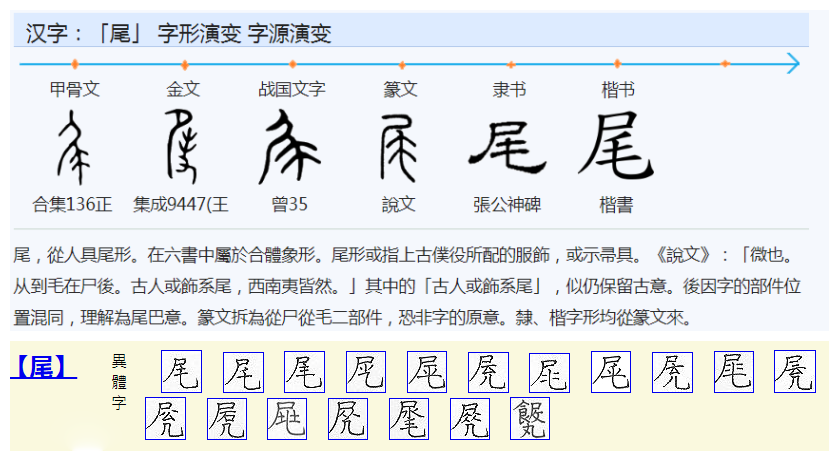The height and width of the screenshot is (461, 839).
Task: Click the source caption 合集136正
Action: coord(73,204)
